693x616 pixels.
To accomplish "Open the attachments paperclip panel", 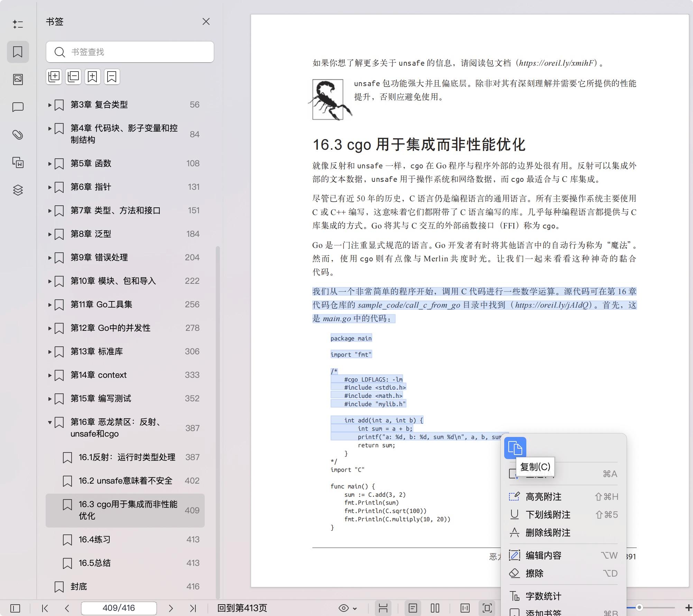I will point(18,135).
